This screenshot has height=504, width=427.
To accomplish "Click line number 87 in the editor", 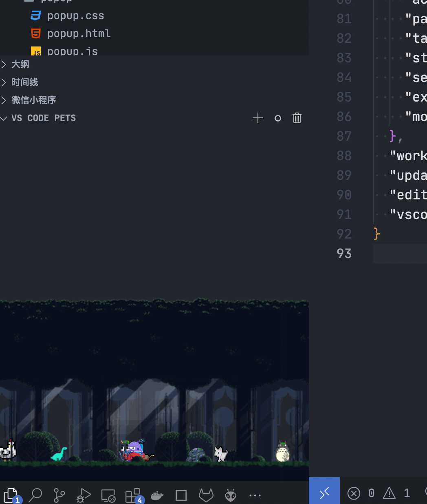I will 344,136.
